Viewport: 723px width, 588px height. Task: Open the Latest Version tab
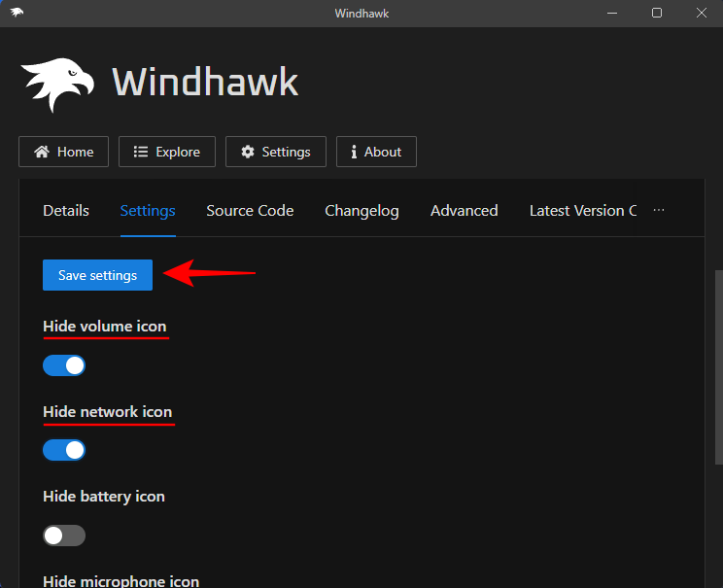(581, 210)
